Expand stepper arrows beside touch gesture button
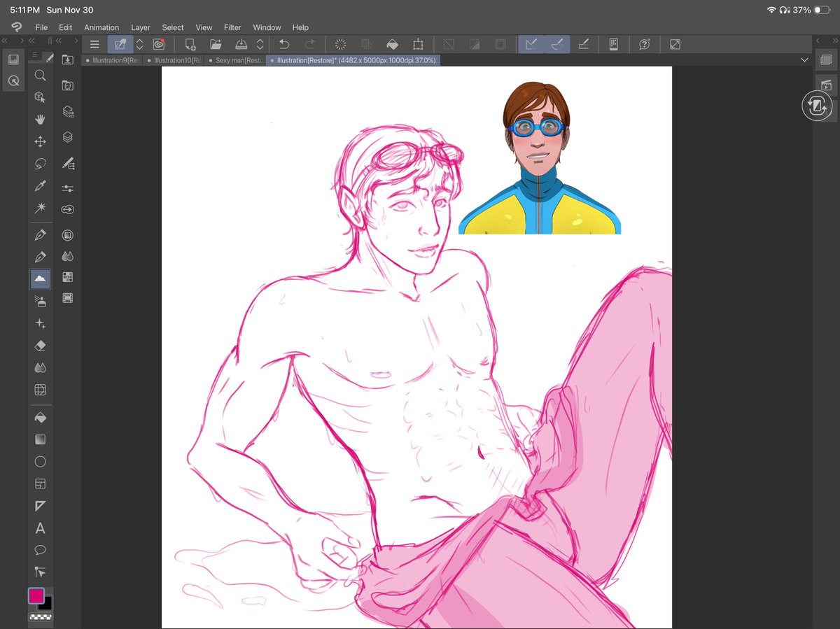840x629 pixels. 139,44
